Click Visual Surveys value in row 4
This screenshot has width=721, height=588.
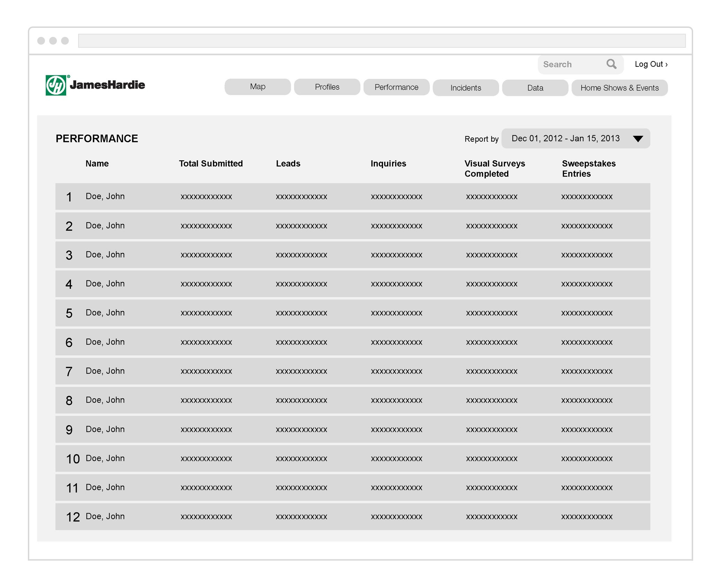(x=492, y=284)
